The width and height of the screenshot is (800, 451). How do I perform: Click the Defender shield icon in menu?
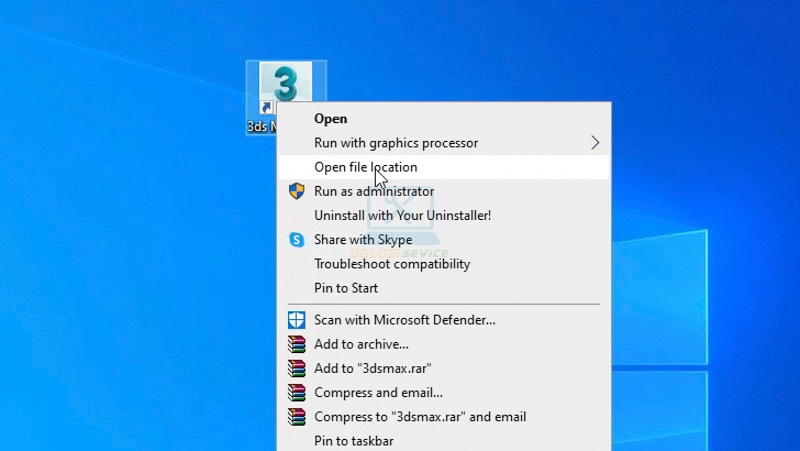(x=296, y=320)
